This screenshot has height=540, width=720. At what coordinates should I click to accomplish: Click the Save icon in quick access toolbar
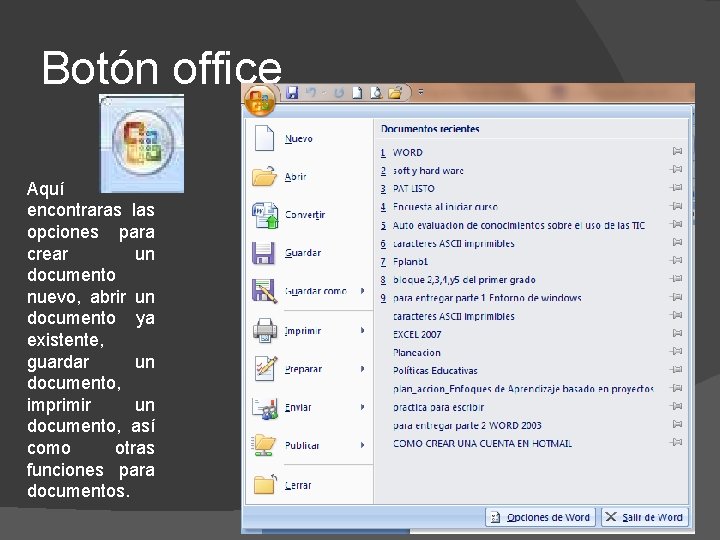[292, 93]
